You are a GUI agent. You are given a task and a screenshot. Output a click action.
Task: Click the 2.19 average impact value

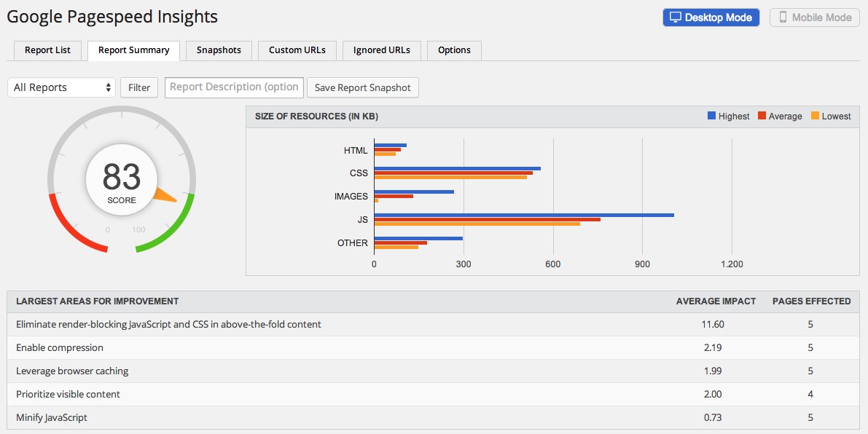click(x=713, y=348)
